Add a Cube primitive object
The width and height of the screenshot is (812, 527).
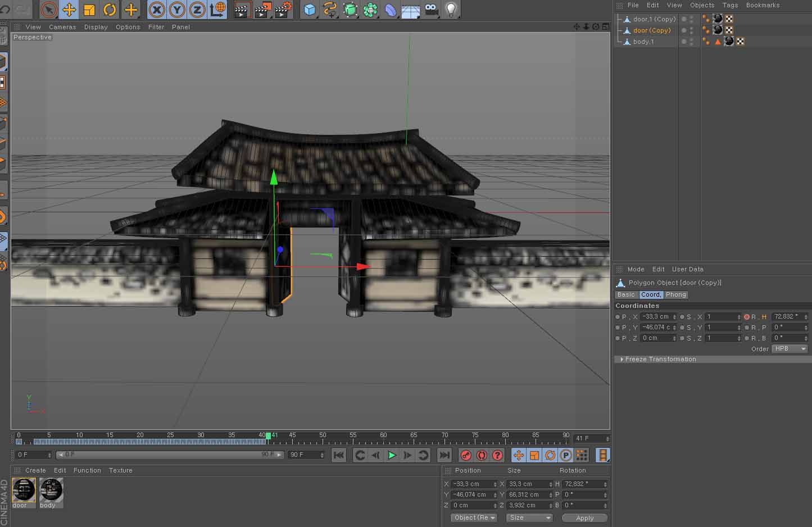(310, 10)
